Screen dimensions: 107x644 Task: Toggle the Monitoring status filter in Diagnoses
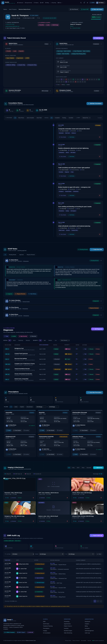(x=21, y=340)
